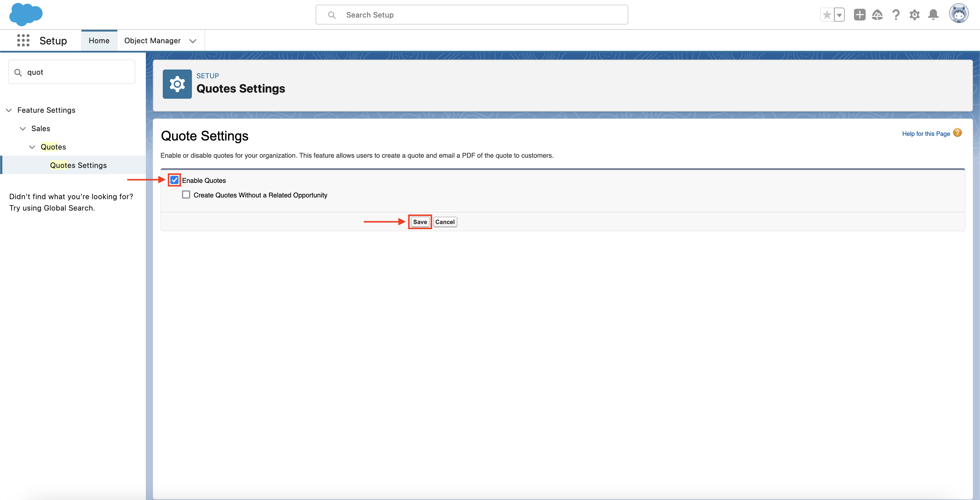This screenshot has height=500, width=980.
Task: Open Help for this Page link
Action: [925, 134]
